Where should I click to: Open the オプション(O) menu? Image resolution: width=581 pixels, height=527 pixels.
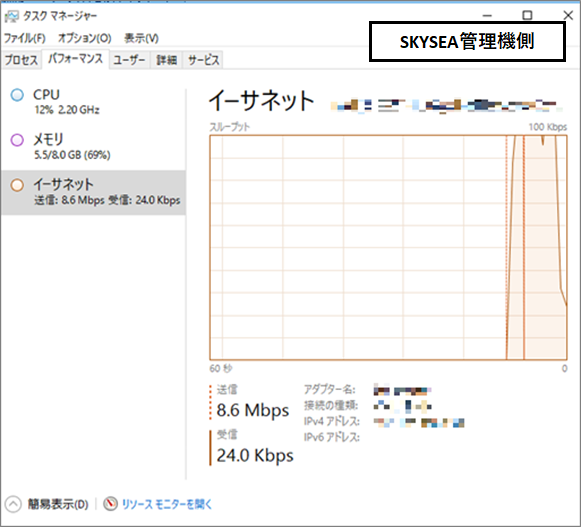[x=85, y=38]
